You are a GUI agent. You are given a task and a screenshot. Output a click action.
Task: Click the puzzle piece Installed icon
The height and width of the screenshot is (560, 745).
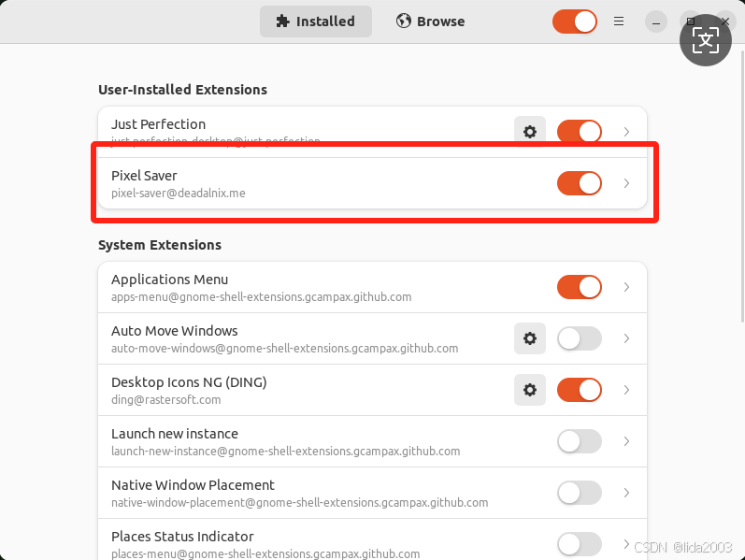[x=282, y=22]
